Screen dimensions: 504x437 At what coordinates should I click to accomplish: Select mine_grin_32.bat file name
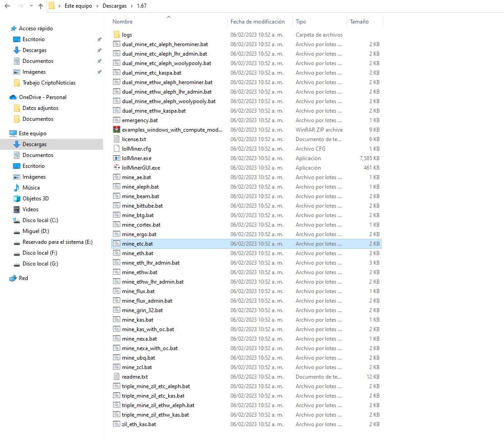[x=142, y=310]
